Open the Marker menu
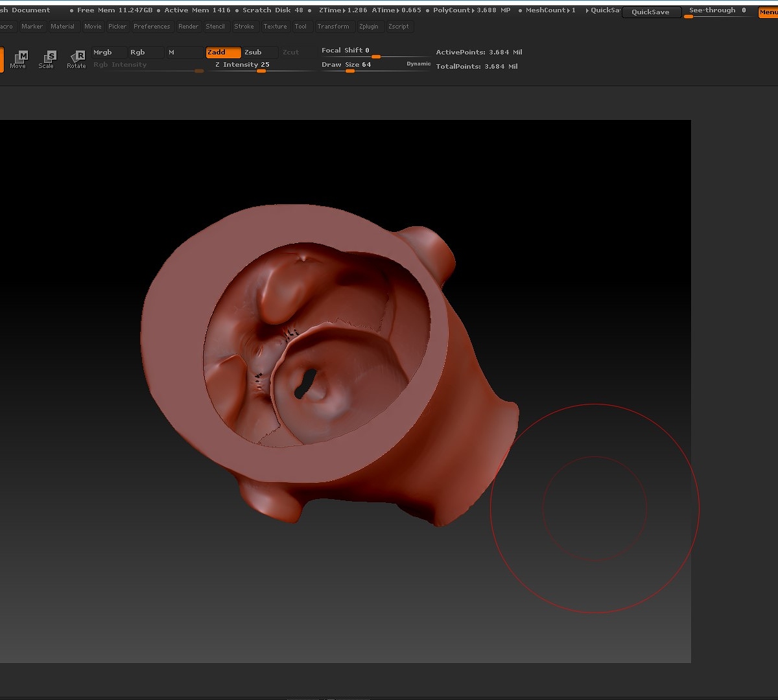The image size is (778, 700). [x=32, y=27]
